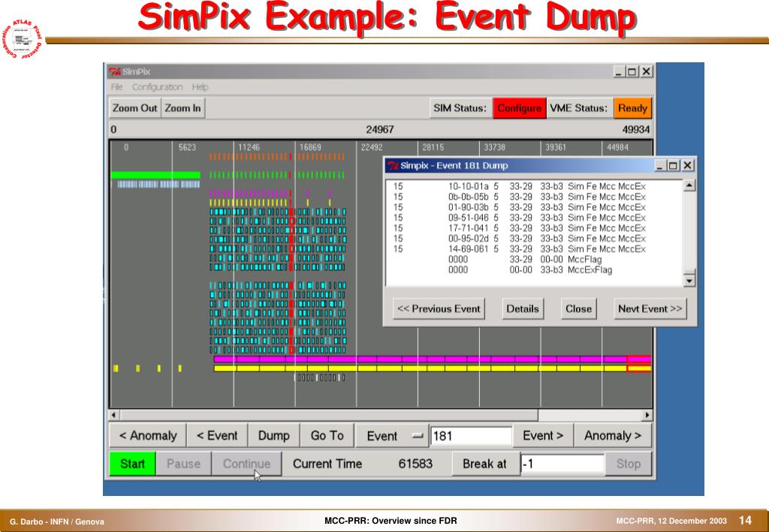
Task: Click Next Event >> in dump window
Action: 650,308
